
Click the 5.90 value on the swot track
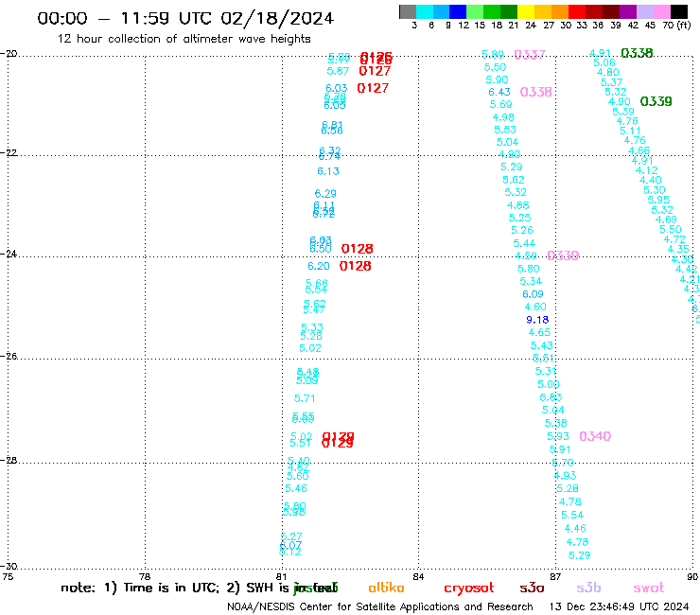pos(497,79)
